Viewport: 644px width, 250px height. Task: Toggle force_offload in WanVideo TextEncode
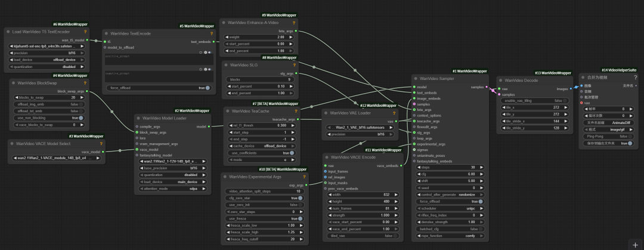point(201,88)
